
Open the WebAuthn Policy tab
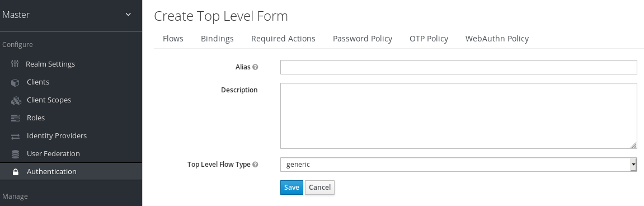[497, 39]
